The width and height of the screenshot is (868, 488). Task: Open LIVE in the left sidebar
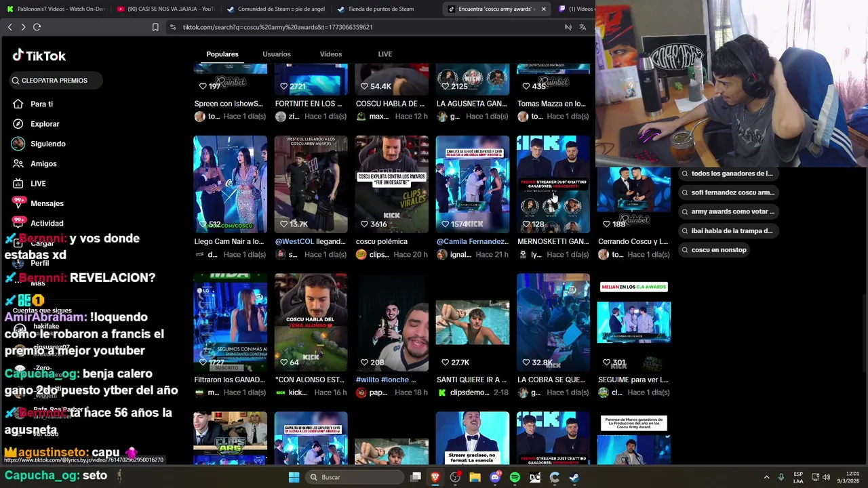point(37,184)
